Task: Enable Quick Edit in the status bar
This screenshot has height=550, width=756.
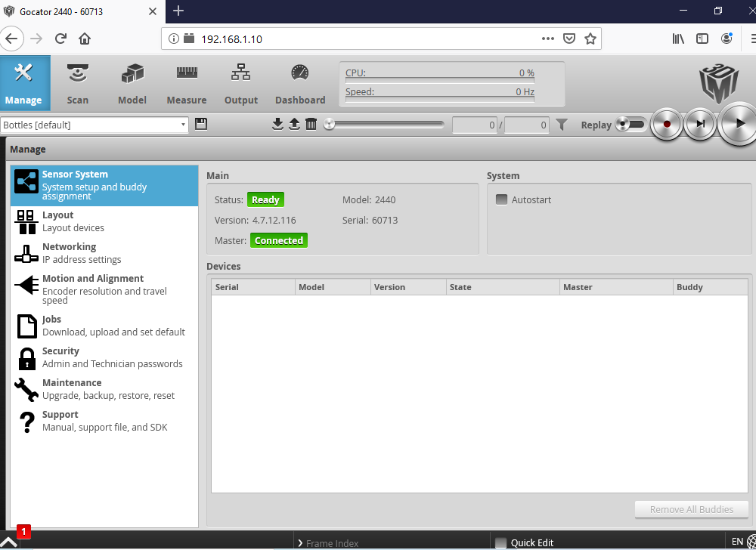Action: tap(500, 542)
